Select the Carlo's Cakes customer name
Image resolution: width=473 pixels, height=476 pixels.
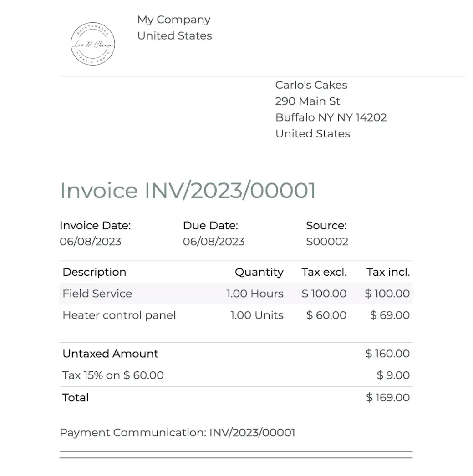pos(311,85)
